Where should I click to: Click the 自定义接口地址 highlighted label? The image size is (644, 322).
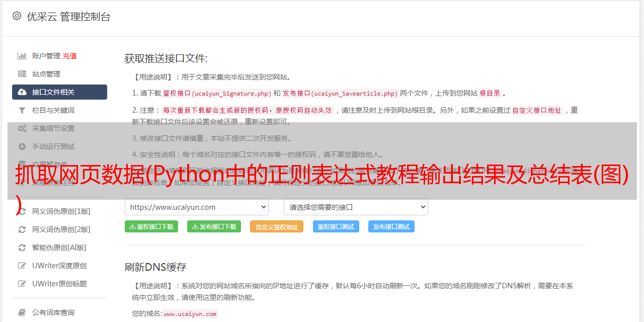[537, 110]
